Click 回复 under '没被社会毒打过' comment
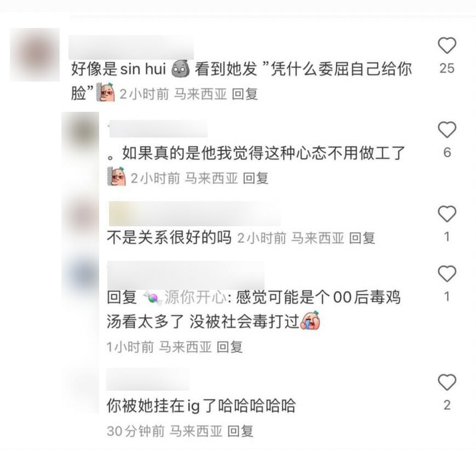This screenshot has height=451, width=476. pos(230,346)
